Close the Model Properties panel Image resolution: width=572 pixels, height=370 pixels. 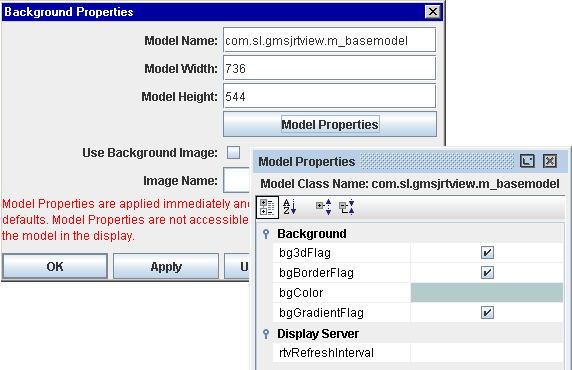pos(550,161)
